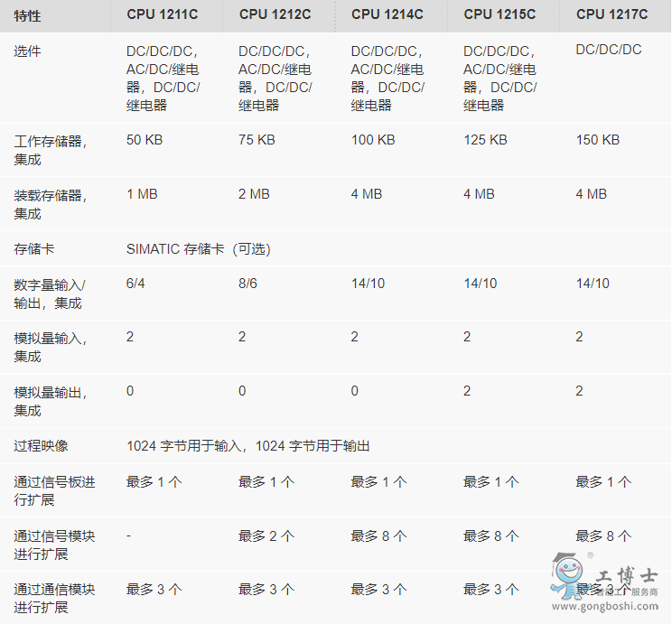This screenshot has height=624, width=672.
Task: Click the SIMATIC 存储卡 (可选) text
Action: [198, 248]
